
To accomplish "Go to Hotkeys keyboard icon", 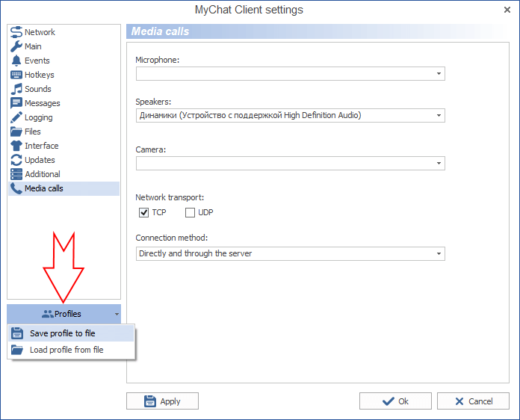I will [16, 75].
